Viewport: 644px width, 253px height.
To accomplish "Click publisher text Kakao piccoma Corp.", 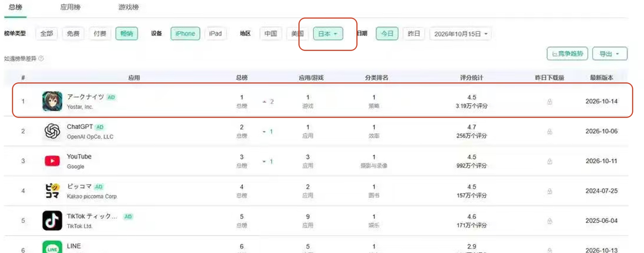I will [x=92, y=196].
